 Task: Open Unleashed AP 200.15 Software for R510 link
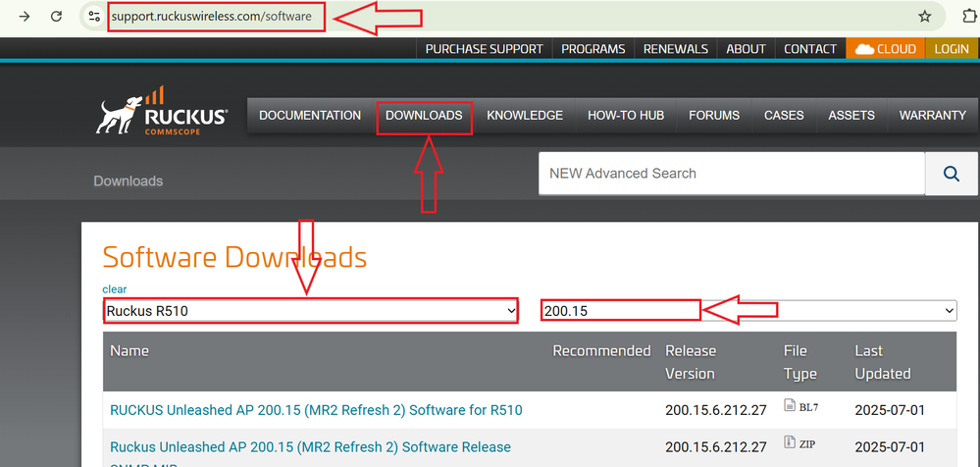(x=316, y=410)
